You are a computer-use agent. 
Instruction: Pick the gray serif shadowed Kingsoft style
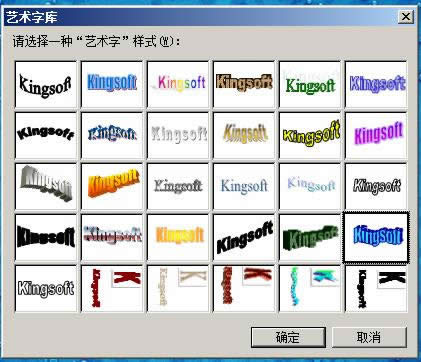click(178, 186)
